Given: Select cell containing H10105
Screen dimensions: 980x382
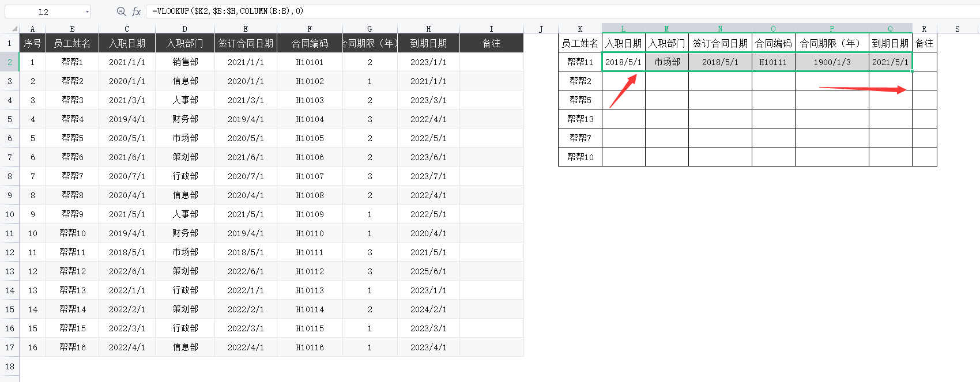Looking at the screenshot, I should 310,138.
